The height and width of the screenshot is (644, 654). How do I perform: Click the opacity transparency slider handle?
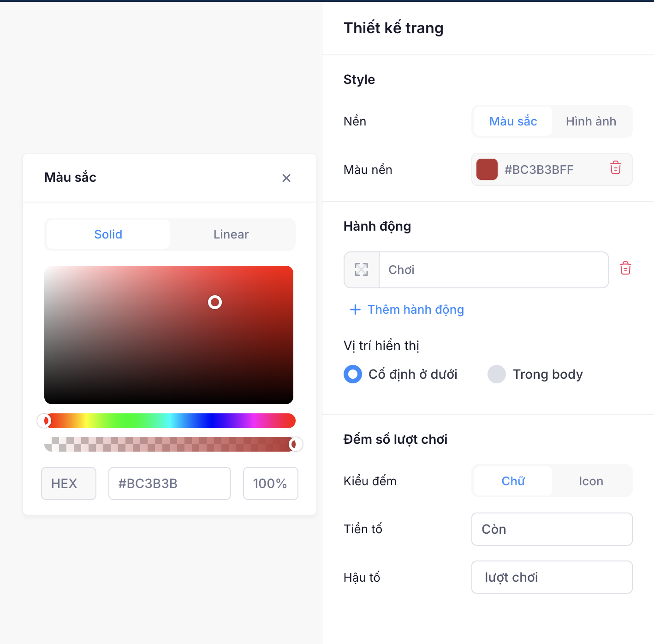click(296, 444)
